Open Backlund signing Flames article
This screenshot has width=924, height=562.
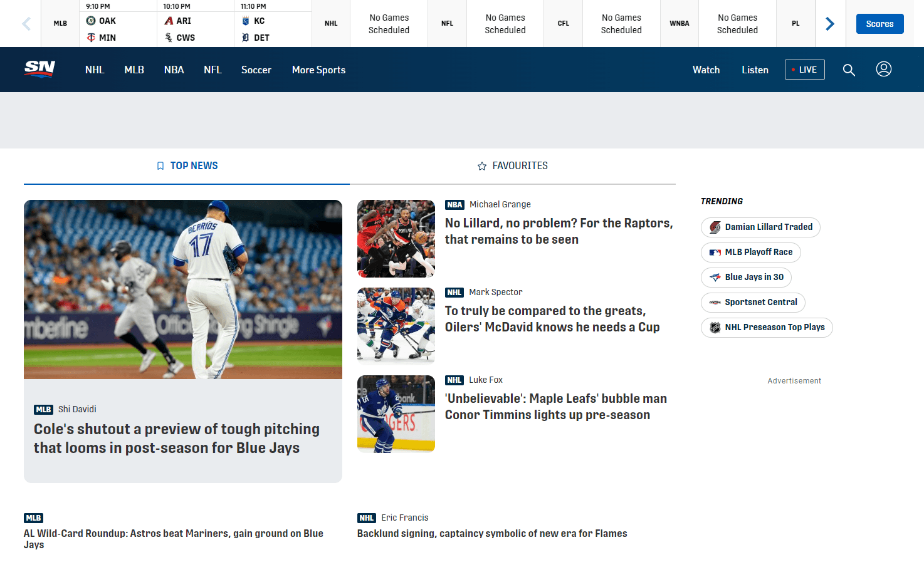pyautogui.click(x=492, y=534)
